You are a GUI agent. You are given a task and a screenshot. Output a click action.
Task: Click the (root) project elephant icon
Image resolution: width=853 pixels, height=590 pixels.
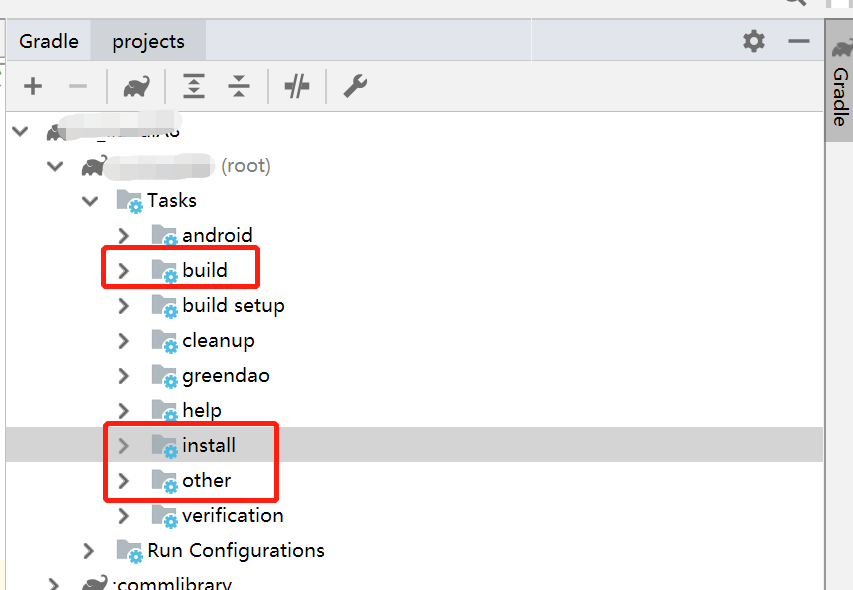pos(94,166)
